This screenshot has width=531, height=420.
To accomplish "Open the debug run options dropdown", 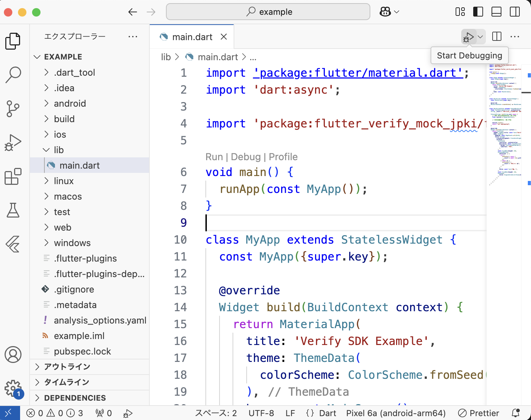I will (480, 37).
